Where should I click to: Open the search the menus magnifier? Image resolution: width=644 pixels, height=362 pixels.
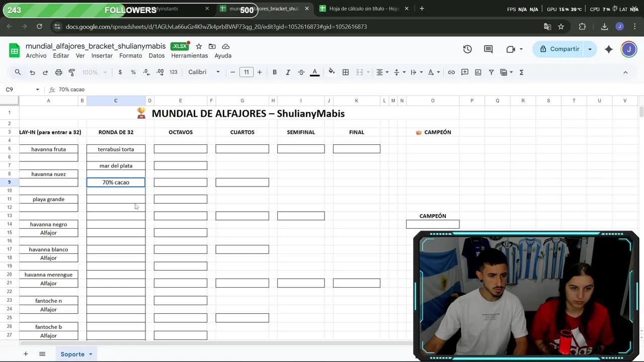tap(18, 72)
